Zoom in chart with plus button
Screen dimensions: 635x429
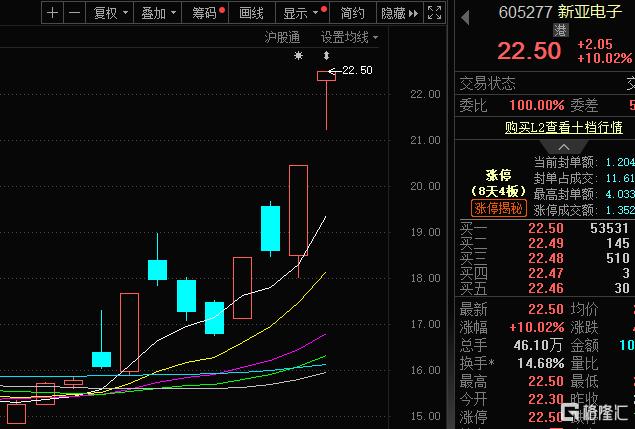tap(53, 13)
